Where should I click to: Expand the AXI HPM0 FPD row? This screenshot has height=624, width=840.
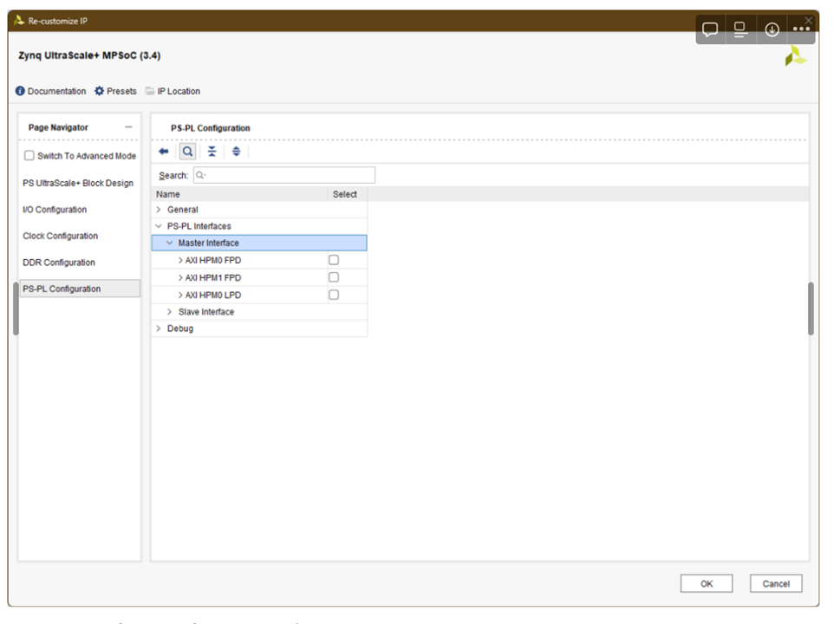(180, 260)
